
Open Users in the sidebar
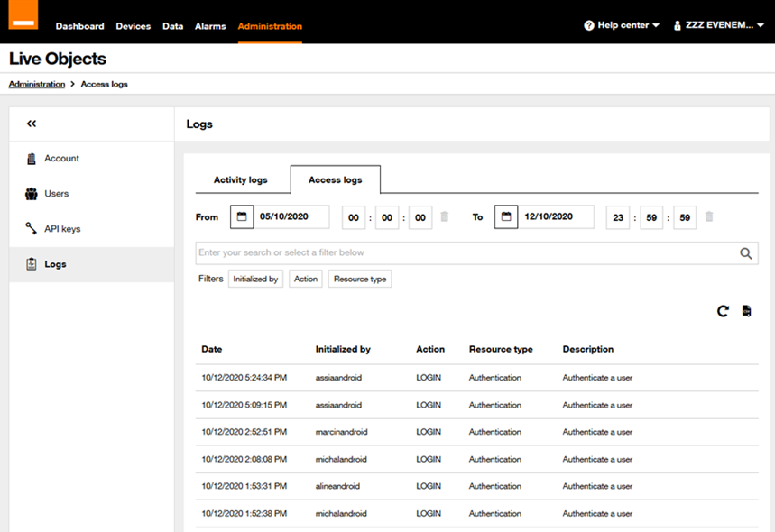pyautogui.click(x=91, y=194)
